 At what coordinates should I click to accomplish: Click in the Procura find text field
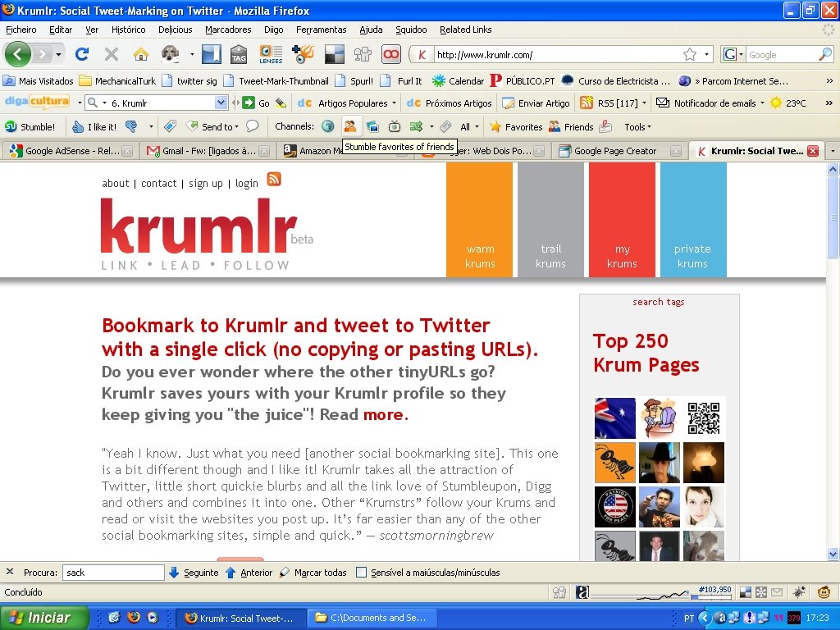pyautogui.click(x=113, y=573)
